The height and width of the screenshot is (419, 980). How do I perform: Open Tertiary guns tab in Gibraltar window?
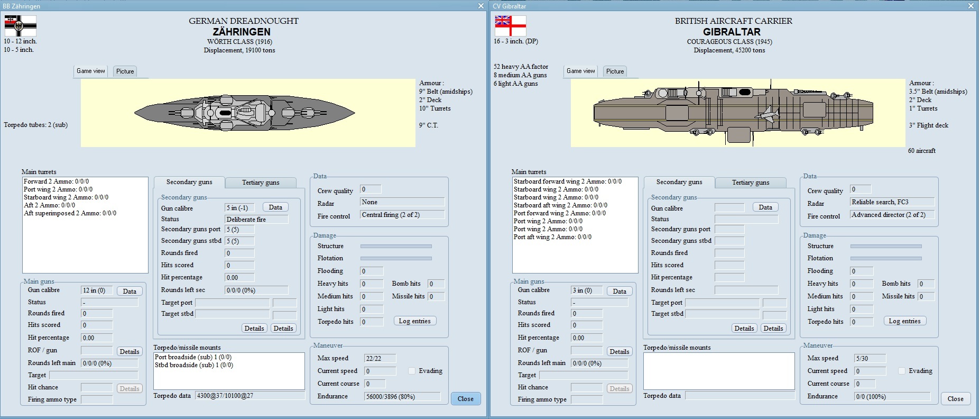pyautogui.click(x=750, y=183)
